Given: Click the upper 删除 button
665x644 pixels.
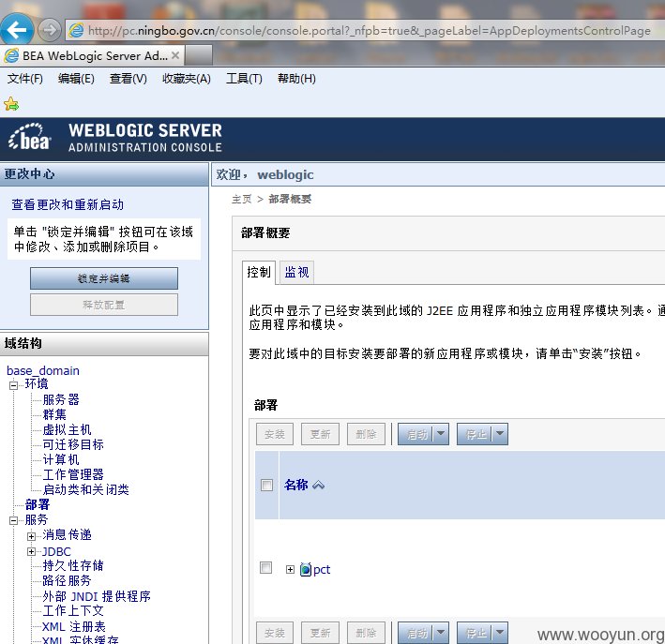Looking at the screenshot, I should [366, 434].
